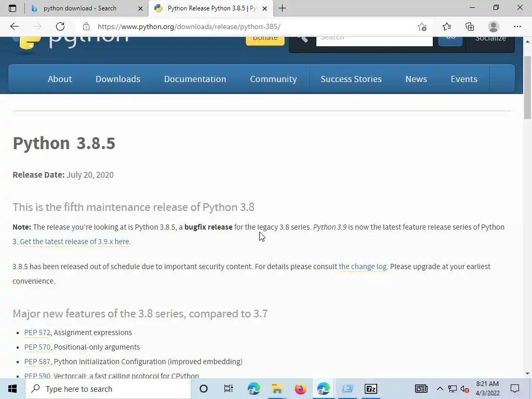Open the Collections icon in the toolbar

point(470,26)
